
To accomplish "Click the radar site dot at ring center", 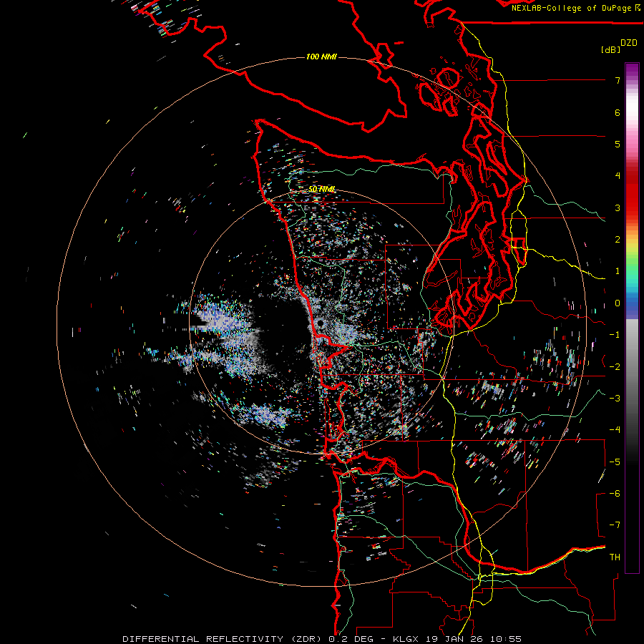I will click(x=320, y=324).
